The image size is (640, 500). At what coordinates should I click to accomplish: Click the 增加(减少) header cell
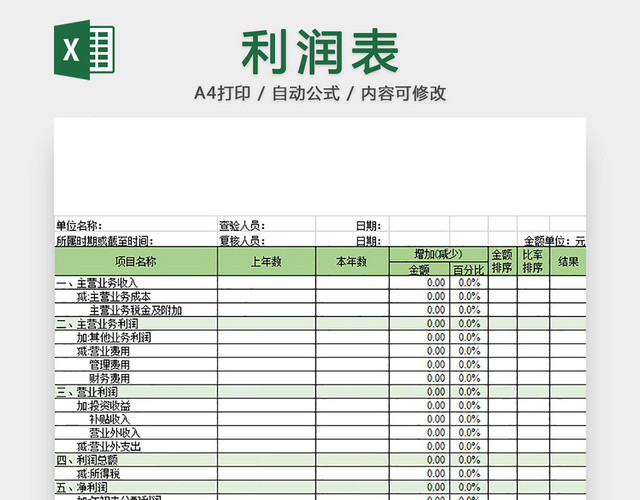[x=439, y=254]
